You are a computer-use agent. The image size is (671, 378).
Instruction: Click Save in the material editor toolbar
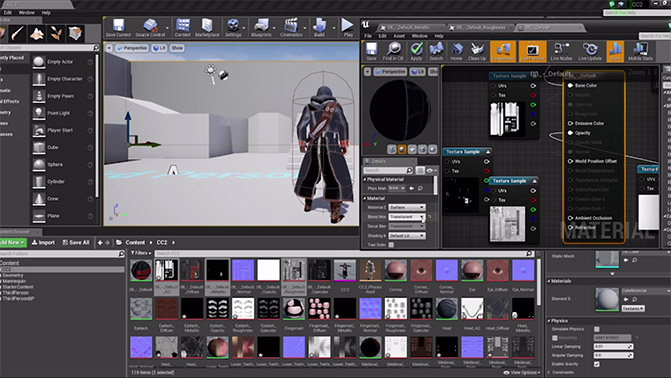[x=371, y=51]
